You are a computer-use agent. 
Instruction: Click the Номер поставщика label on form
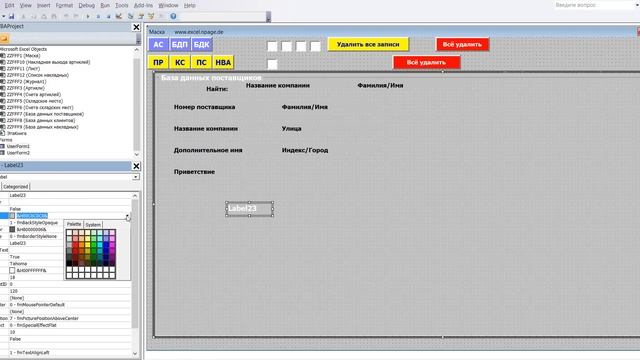pyautogui.click(x=204, y=107)
